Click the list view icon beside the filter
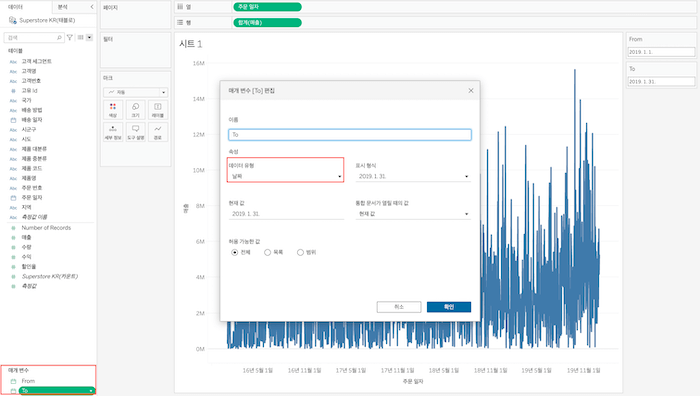Viewport: 700px width, 396px height. (x=80, y=38)
